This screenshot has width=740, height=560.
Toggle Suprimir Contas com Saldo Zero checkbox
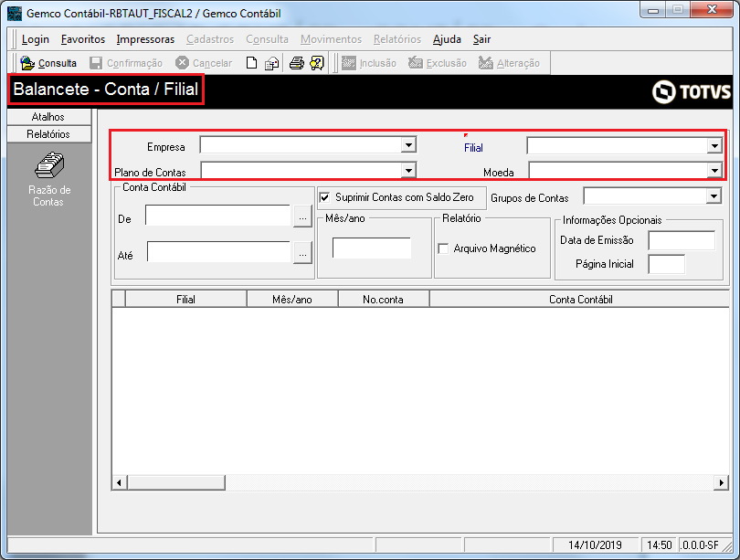tap(324, 197)
